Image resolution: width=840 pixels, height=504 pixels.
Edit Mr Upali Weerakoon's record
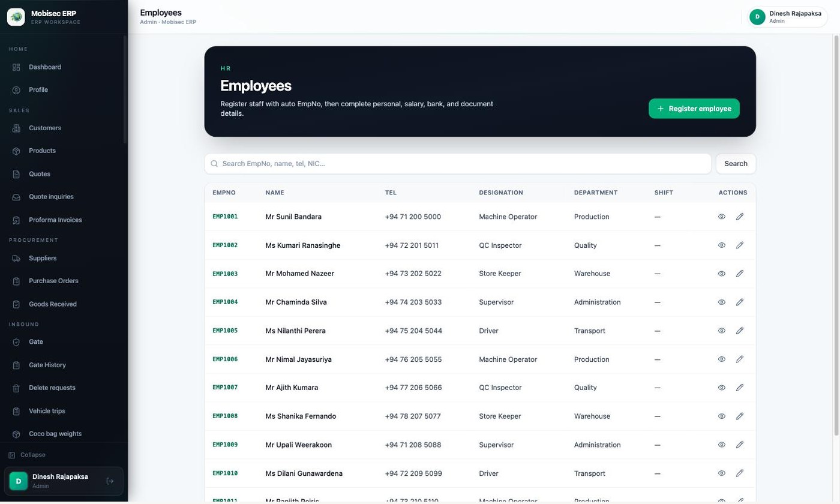click(740, 445)
